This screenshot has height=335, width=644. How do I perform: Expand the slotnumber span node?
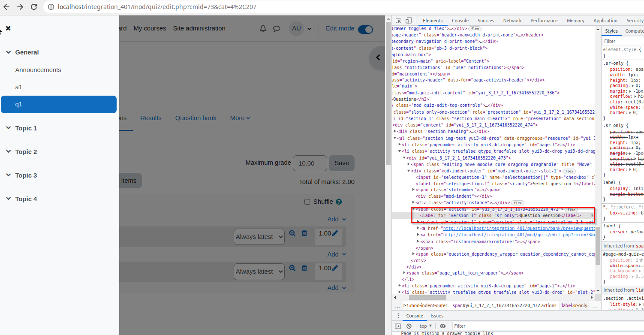coord(414,190)
